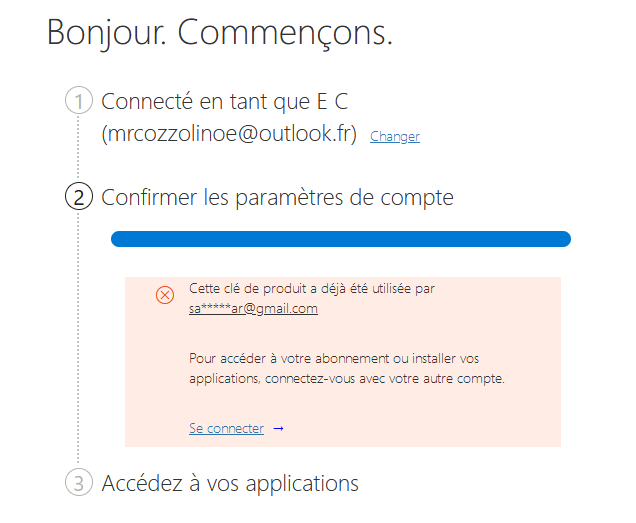Click the blue progress bar

pos(340,238)
